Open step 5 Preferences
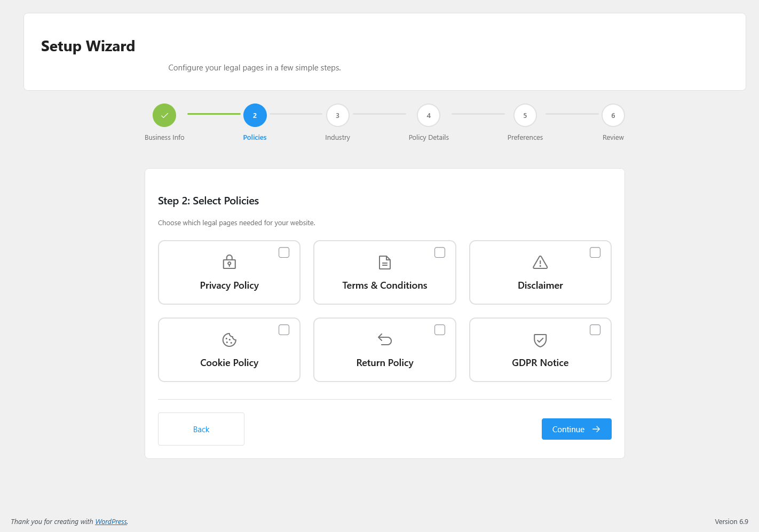The height and width of the screenshot is (532, 759). point(525,115)
